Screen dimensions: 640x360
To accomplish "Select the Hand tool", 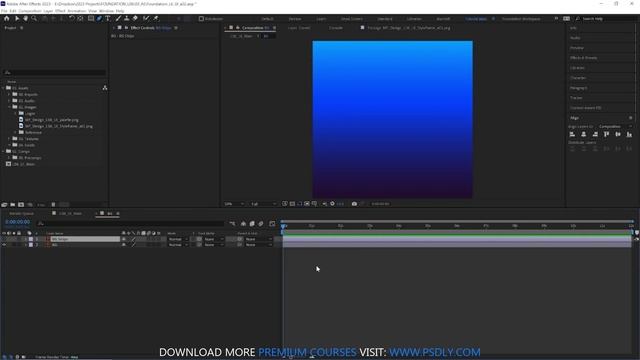I will click(x=25, y=18).
